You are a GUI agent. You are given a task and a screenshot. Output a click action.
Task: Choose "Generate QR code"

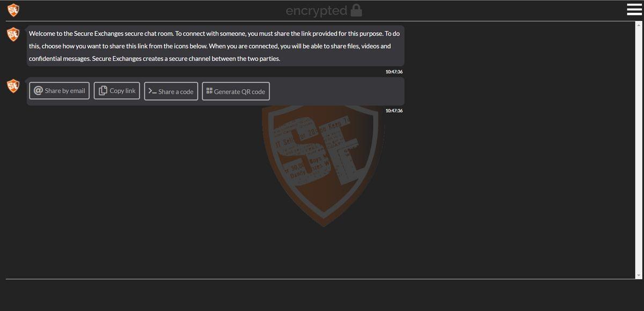tap(236, 91)
